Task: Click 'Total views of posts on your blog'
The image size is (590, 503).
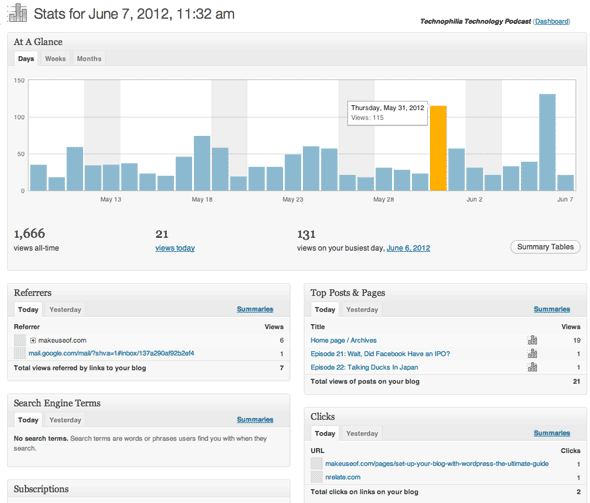Action: (x=365, y=381)
